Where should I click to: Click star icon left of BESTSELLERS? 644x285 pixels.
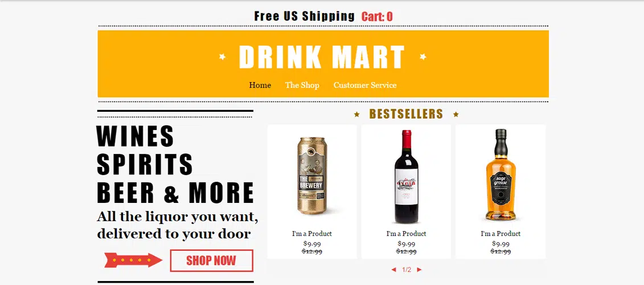(x=357, y=115)
